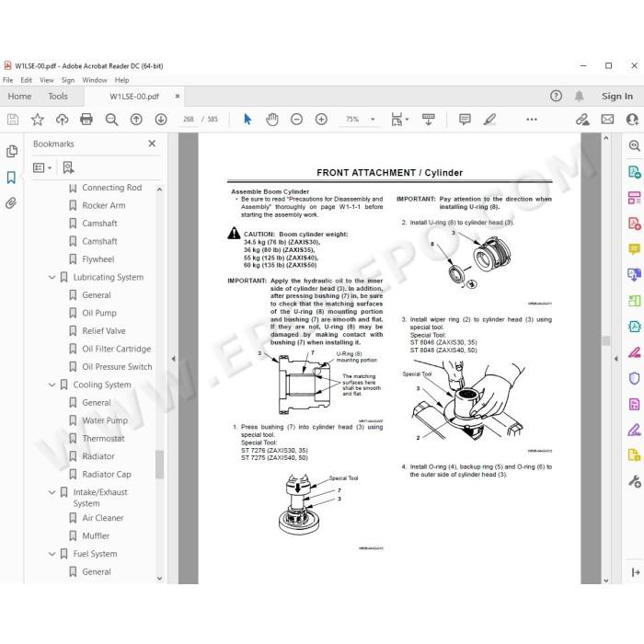The width and height of the screenshot is (644, 644).
Task: Click the Sign In button
Action: click(617, 96)
